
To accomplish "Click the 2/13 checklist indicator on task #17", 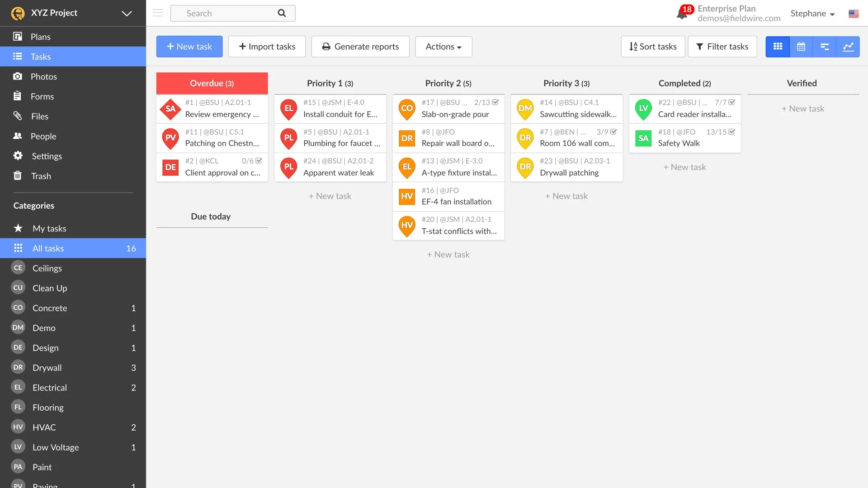I will pyautogui.click(x=486, y=103).
